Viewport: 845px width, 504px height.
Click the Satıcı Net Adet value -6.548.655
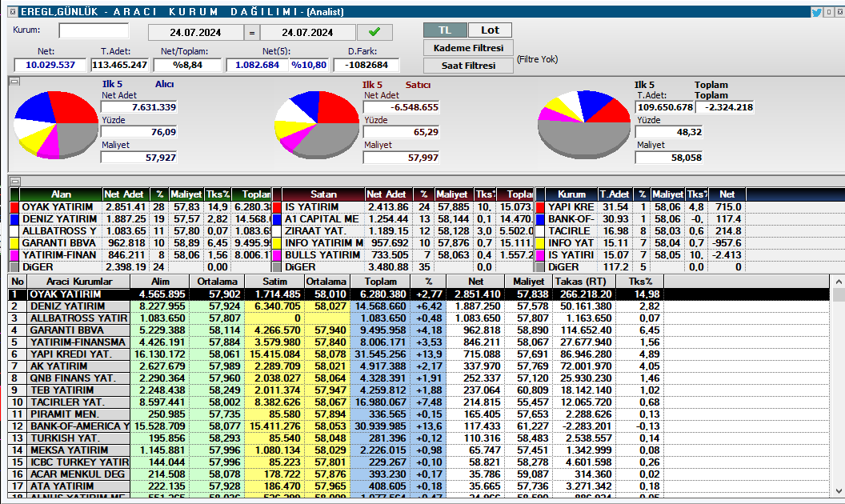(402, 107)
